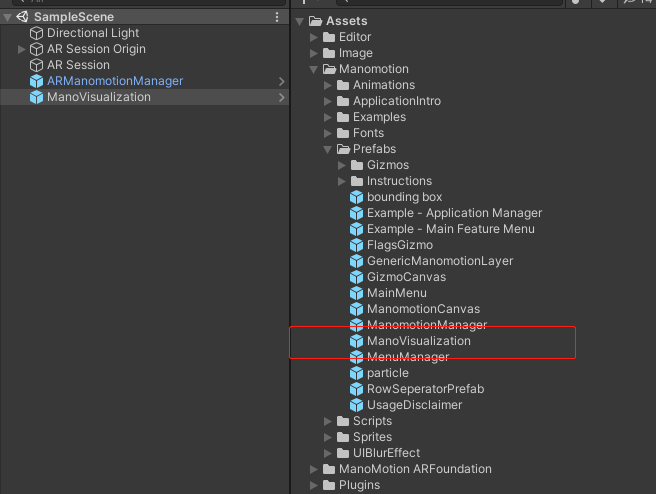Click the particle prefab icon
The height and width of the screenshot is (494, 656).
356,373
